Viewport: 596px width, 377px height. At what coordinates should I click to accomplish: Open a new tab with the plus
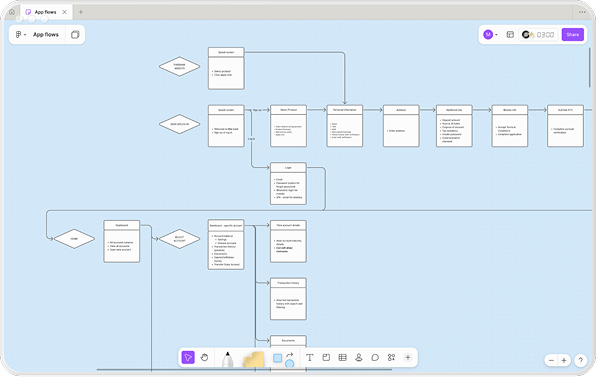click(81, 12)
